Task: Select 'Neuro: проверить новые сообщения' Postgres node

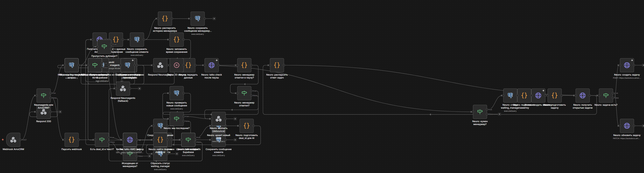Action: 176,93
